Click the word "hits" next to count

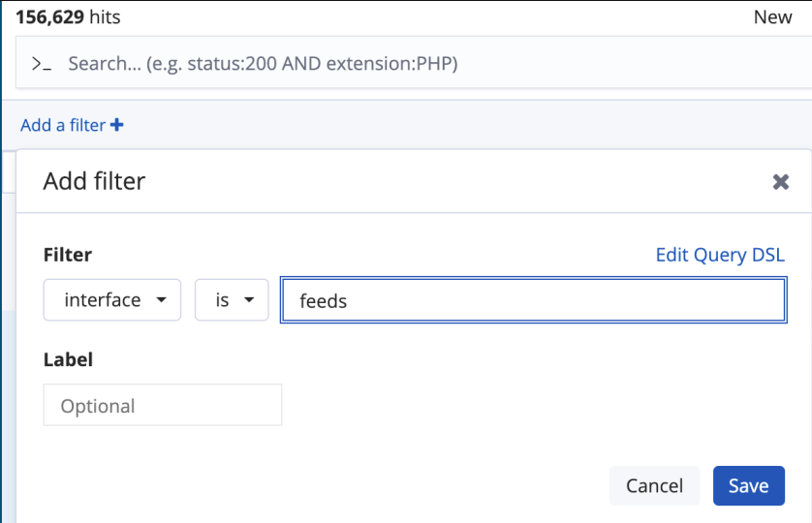(103, 17)
